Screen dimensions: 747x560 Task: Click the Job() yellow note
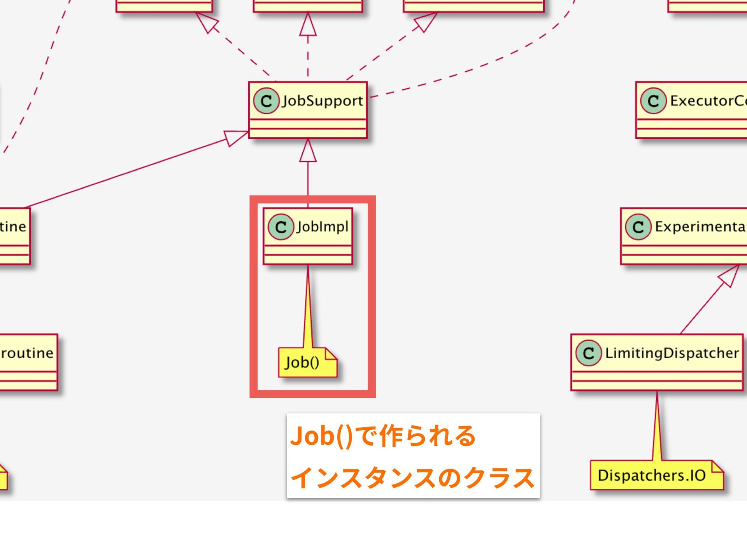point(303,363)
